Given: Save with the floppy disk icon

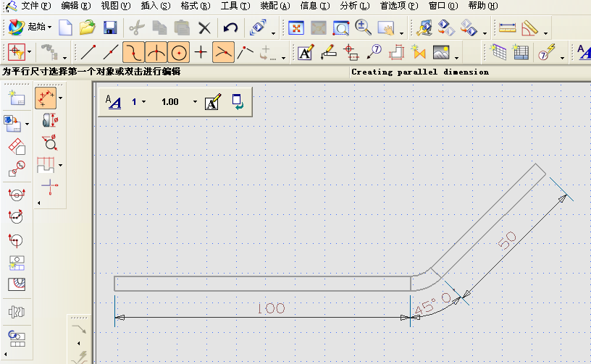Looking at the screenshot, I should click(x=110, y=27).
